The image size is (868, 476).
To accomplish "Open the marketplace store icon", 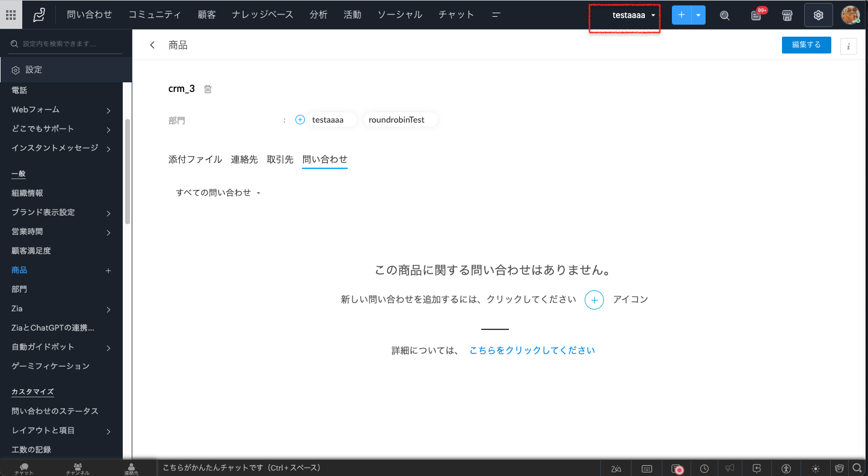I will [786, 16].
